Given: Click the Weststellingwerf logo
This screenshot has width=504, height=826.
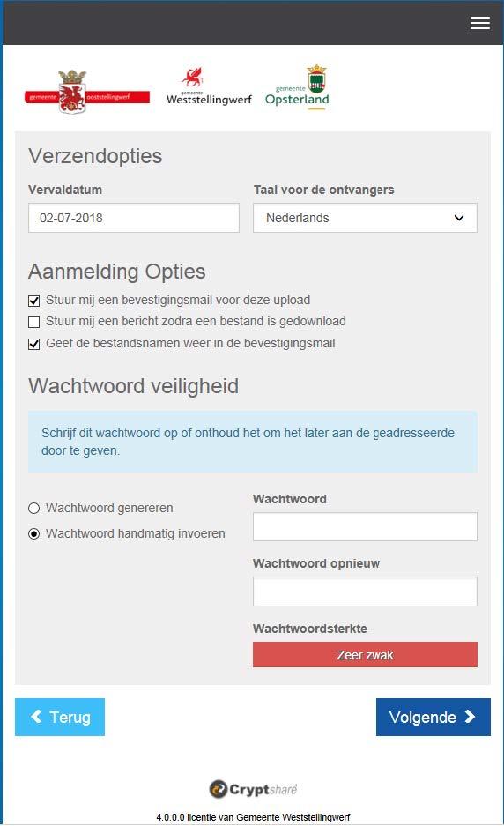Looking at the screenshot, I should tap(209, 87).
